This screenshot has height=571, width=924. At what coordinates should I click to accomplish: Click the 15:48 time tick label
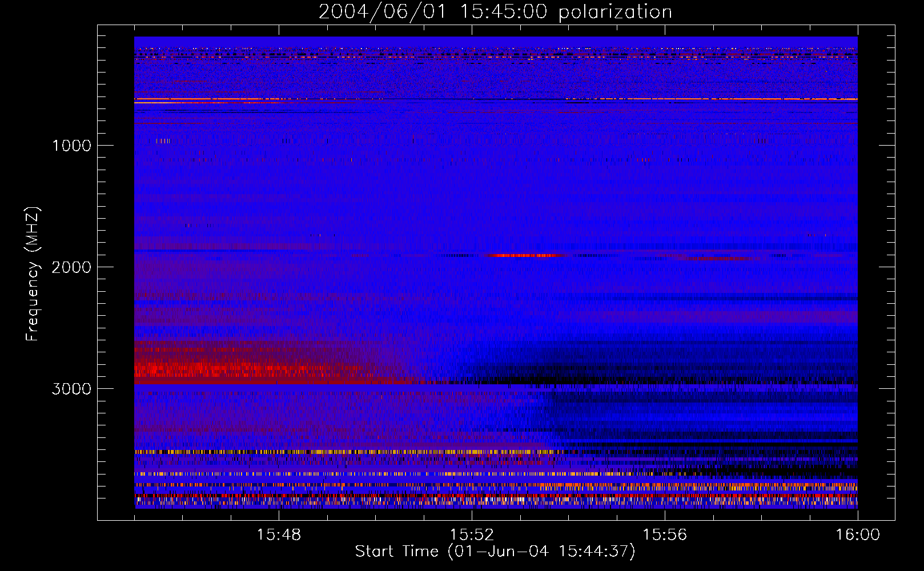point(279,535)
